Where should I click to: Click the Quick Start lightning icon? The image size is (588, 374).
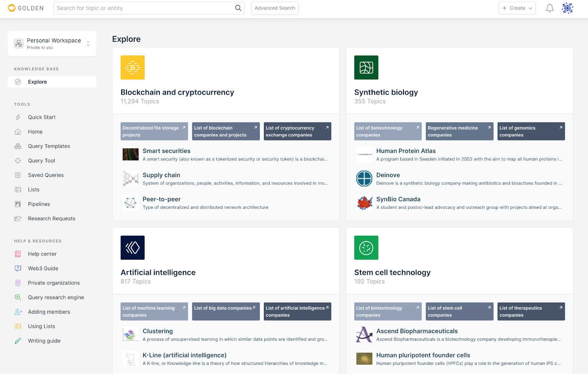(x=18, y=117)
